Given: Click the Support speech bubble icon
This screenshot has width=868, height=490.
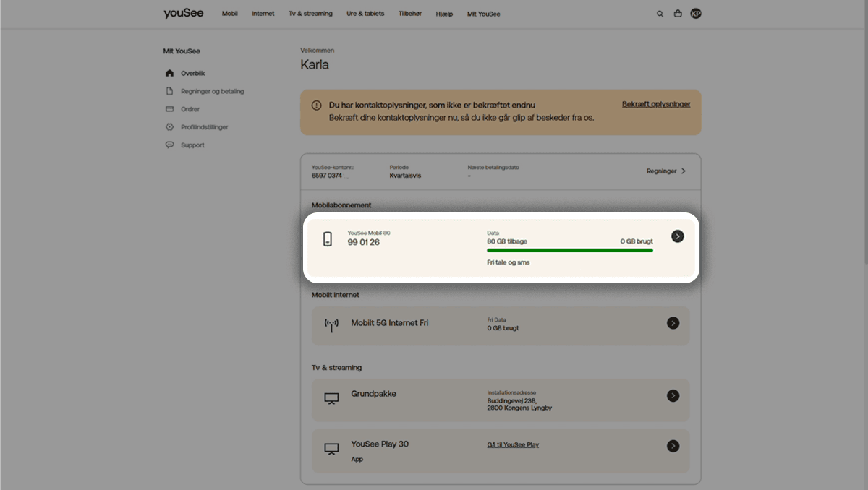Looking at the screenshot, I should (x=169, y=145).
